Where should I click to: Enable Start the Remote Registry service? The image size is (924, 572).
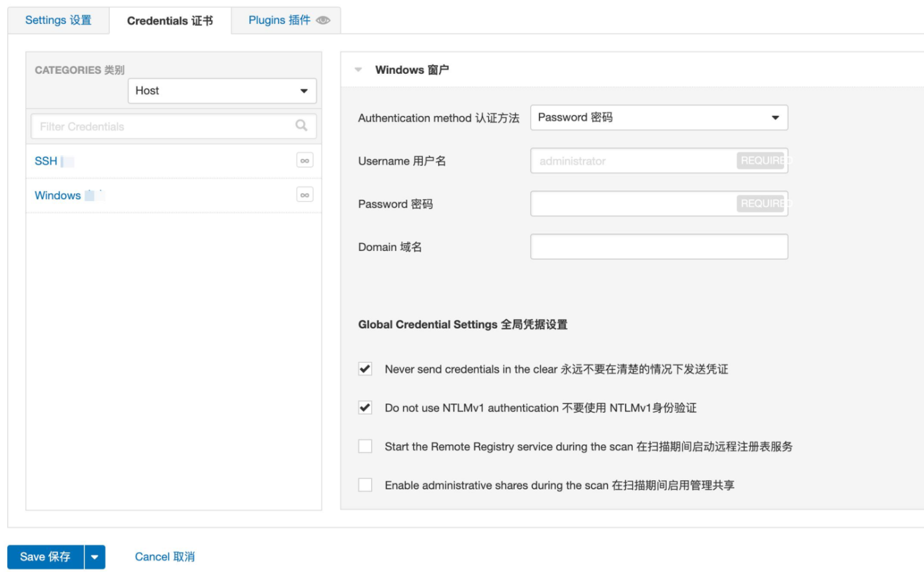click(x=365, y=447)
